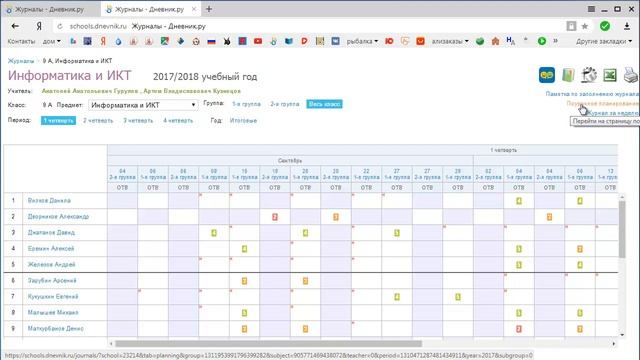640x360 pixels.
Task: Expand the рыбалка bookmarks folder
Action: pyautogui.click(x=362, y=41)
